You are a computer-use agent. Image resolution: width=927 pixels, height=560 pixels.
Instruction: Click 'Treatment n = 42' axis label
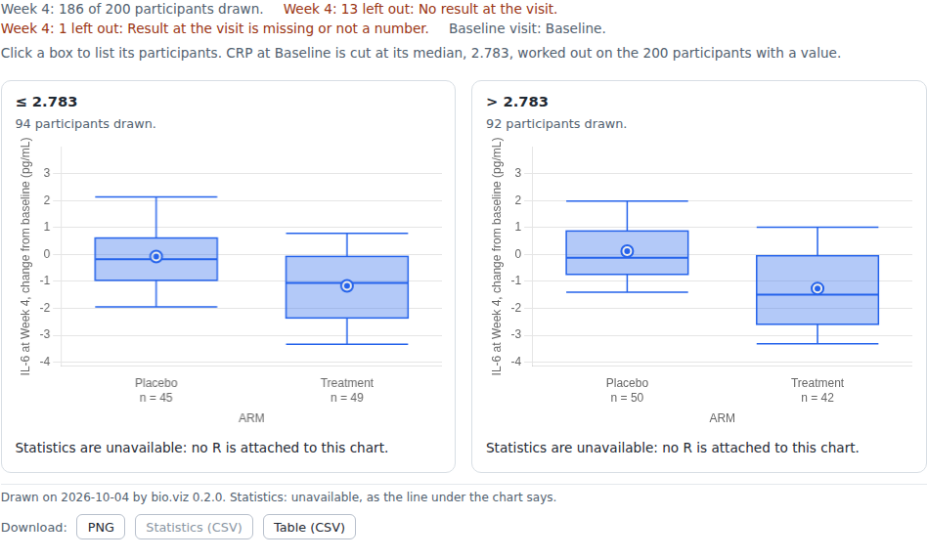coord(817,391)
